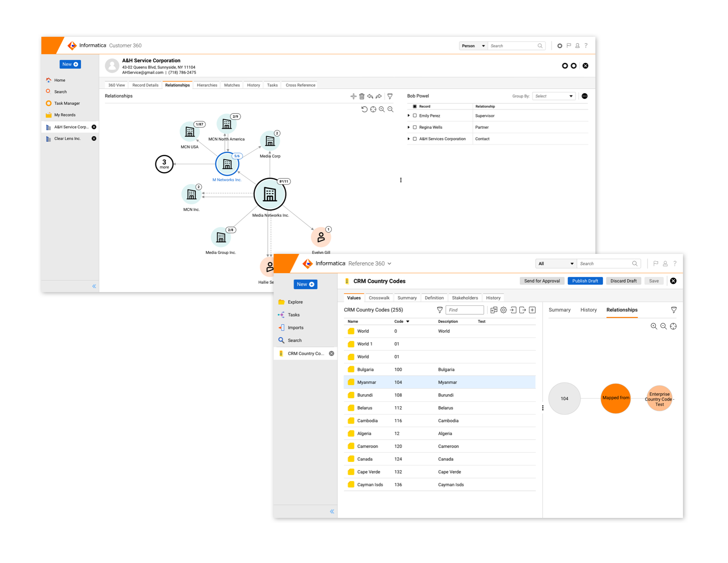Image resolution: width=728 pixels, height=563 pixels.
Task: Check the Emily Perez record checkbox
Action: [415, 116]
